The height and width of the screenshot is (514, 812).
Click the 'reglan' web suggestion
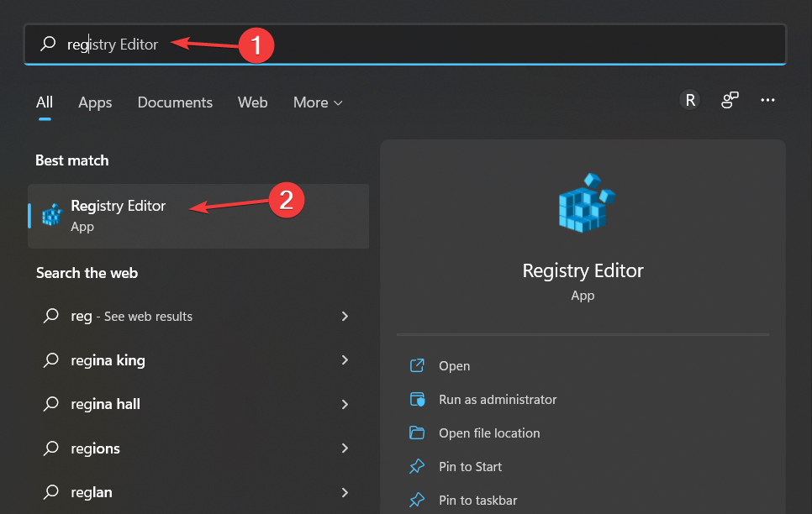point(92,492)
